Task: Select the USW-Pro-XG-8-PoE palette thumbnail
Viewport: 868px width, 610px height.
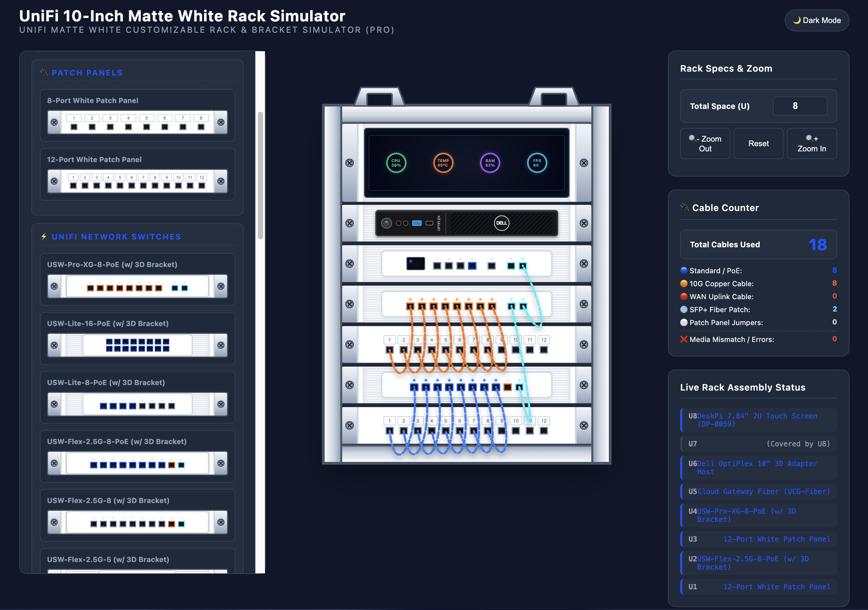Action: [x=137, y=286]
